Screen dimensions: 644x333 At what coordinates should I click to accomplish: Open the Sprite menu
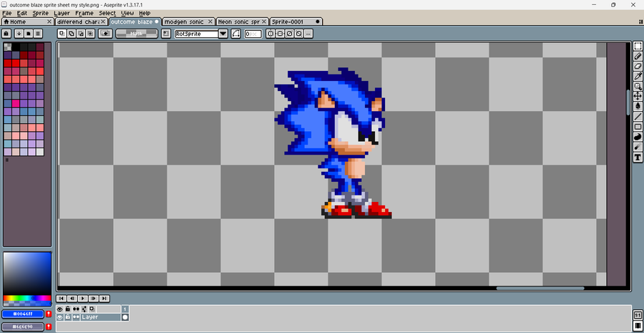41,13
